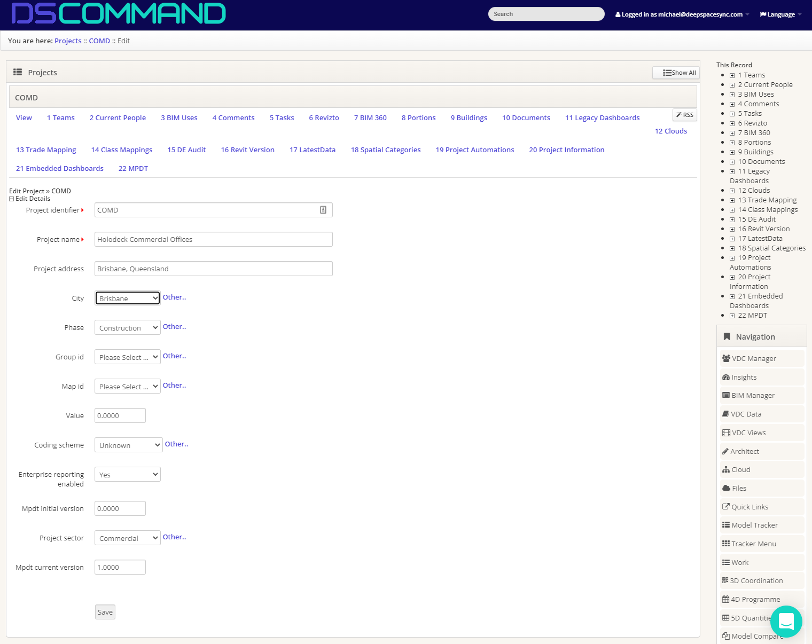Click the BIM Manager list icon
The width and height of the screenshot is (812, 644).
(726, 395)
